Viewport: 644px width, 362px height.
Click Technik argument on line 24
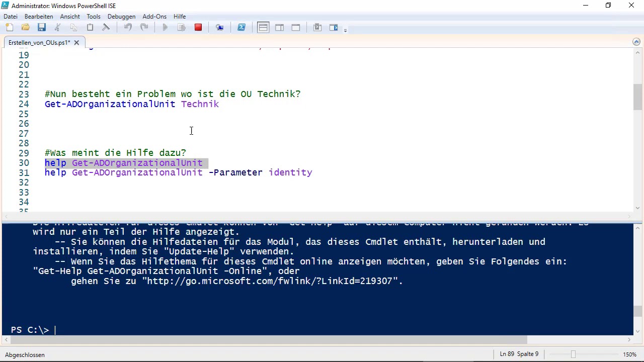pos(200,104)
